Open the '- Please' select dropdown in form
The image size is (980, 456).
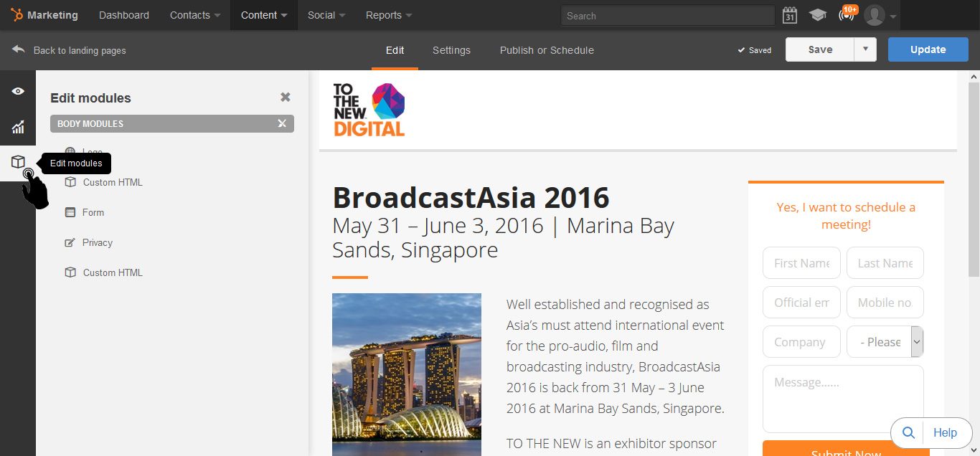tap(885, 342)
